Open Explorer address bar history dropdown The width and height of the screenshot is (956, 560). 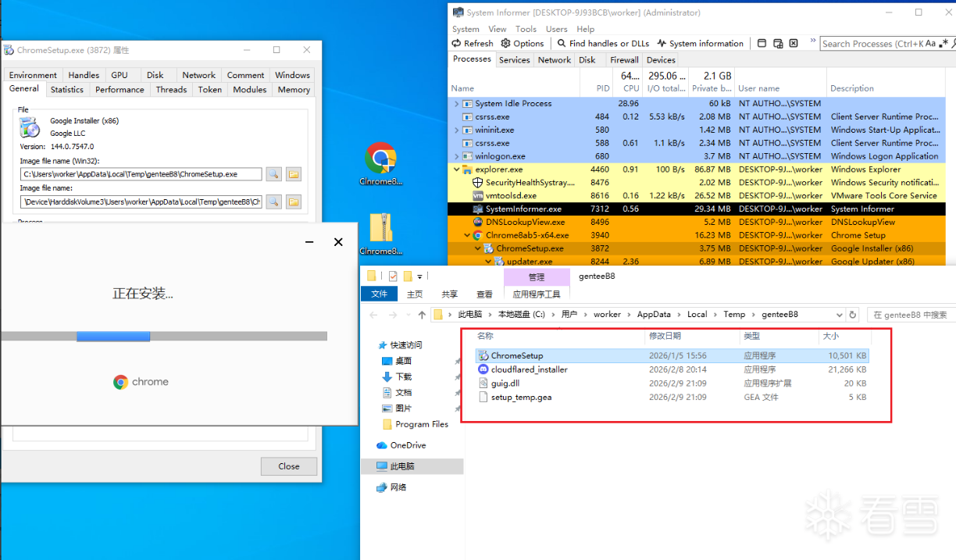pyautogui.click(x=839, y=315)
